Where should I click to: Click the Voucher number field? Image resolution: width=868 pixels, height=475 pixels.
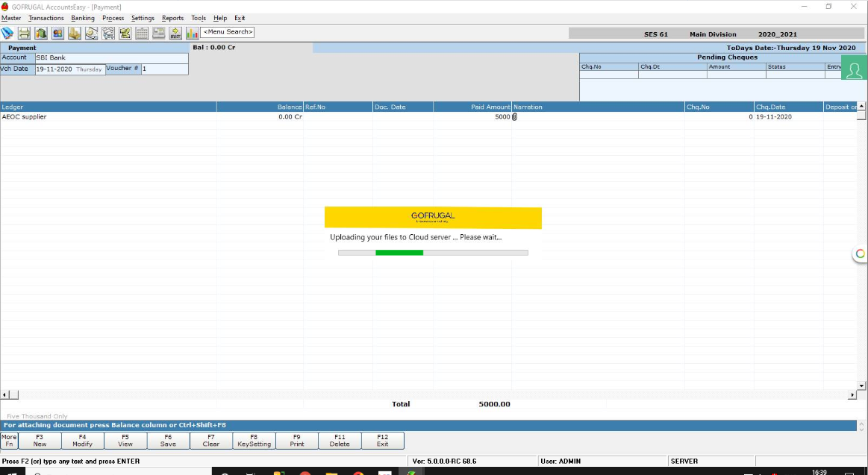[164, 69]
